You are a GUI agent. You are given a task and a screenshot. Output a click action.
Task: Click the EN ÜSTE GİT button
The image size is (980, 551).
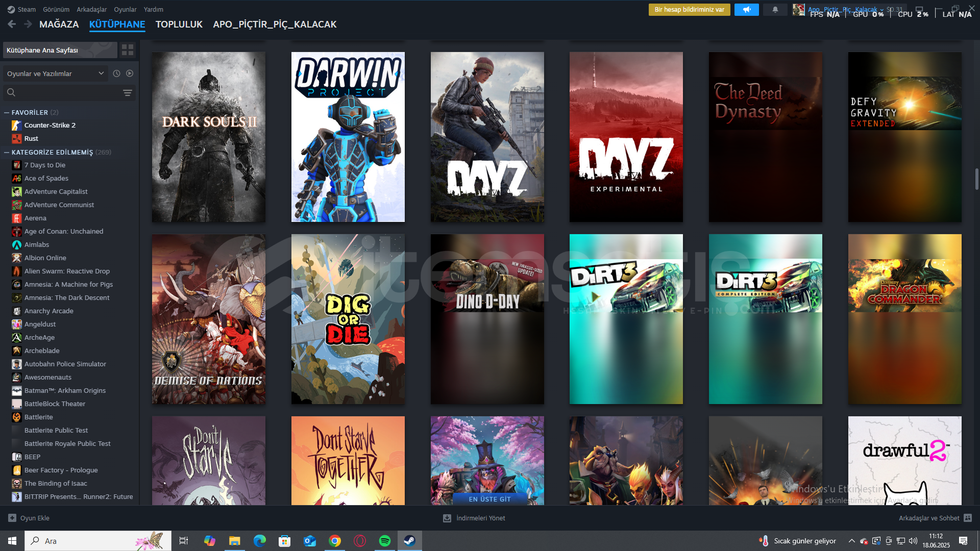point(489,499)
